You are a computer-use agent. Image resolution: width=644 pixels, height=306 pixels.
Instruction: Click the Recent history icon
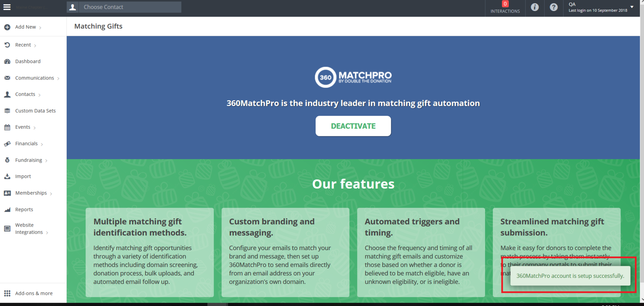pyautogui.click(x=7, y=45)
